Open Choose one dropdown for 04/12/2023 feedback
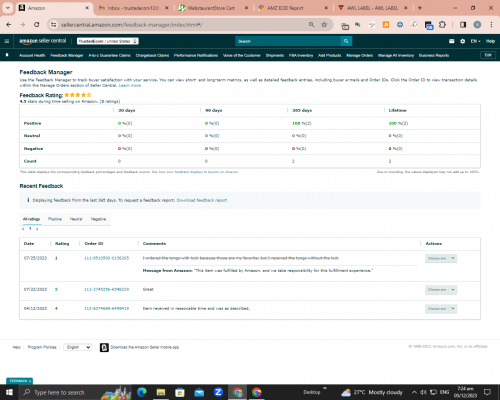The height and width of the screenshot is (400, 500). tap(441, 309)
